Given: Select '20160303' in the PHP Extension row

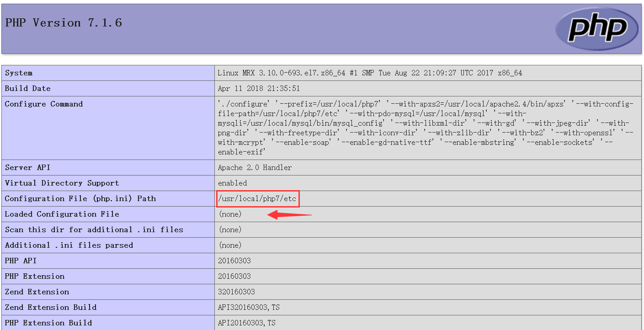Looking at the screenshot, I should (x=234, y=277).
